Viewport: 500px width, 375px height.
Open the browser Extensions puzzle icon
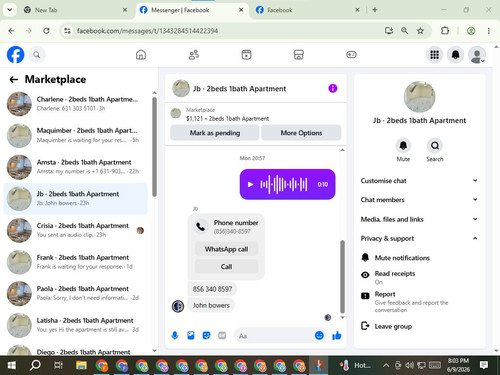[445, 31]
